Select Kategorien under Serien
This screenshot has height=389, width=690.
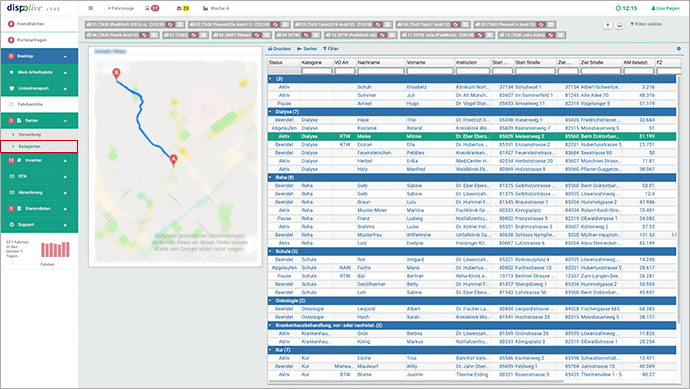click(39, 146)
